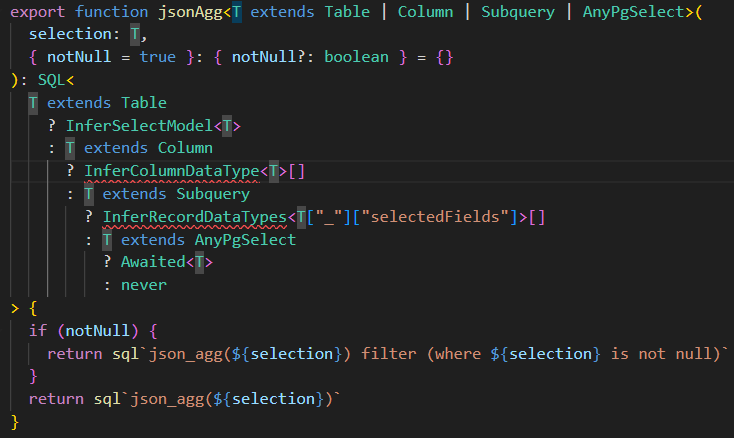Click the InferColumnDataType error-underlined type
This screenshot has height=438, width=734.
pyautogui.click(x=172, y=171)
